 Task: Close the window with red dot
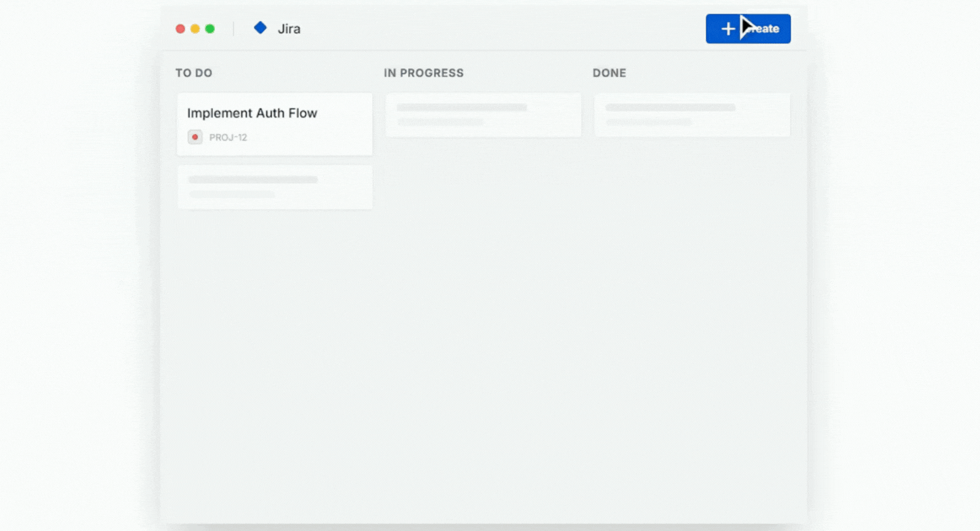pyautogui.click(x=180, y=29)
